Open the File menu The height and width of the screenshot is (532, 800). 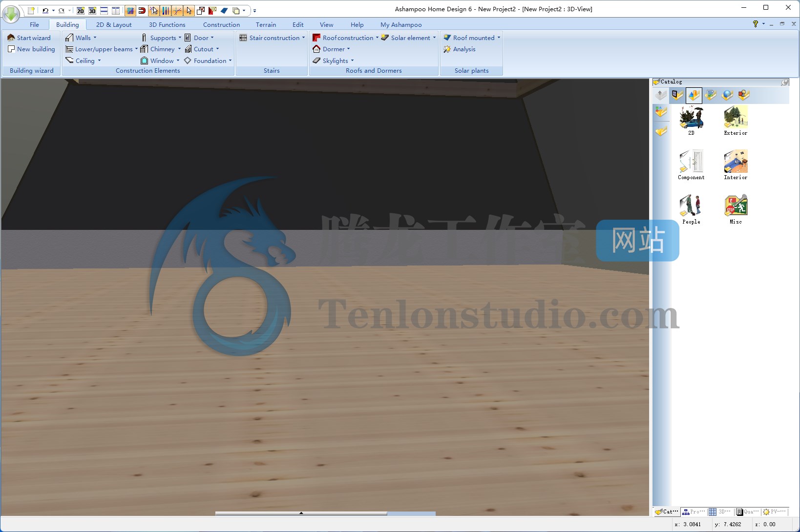coord(34,24)
